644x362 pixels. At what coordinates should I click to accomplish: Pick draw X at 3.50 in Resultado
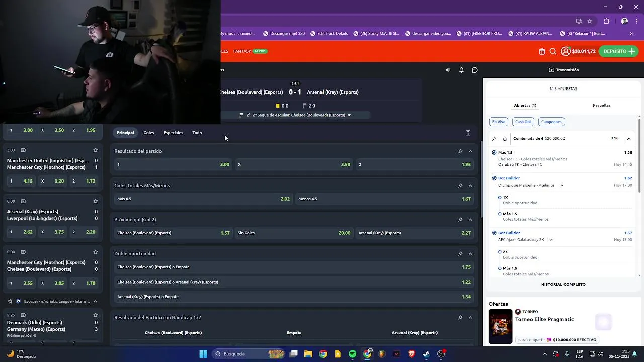click(294, 164)
